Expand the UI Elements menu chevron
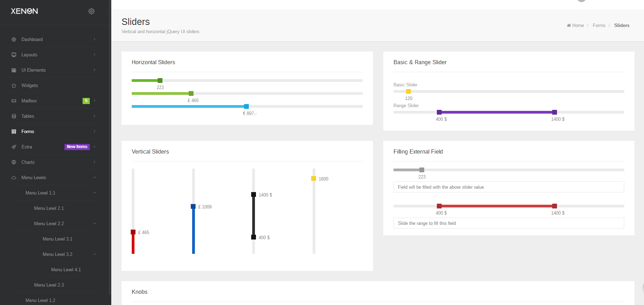The image size is (644, 305). 95,70
